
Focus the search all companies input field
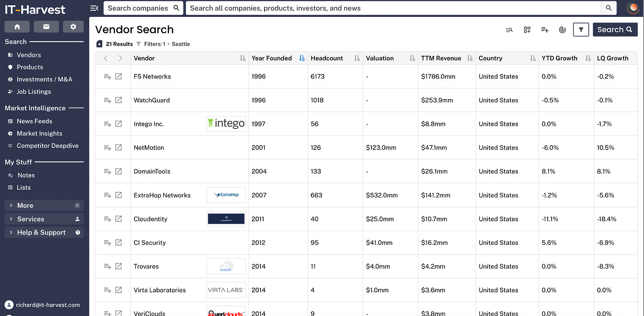[393, 8]
